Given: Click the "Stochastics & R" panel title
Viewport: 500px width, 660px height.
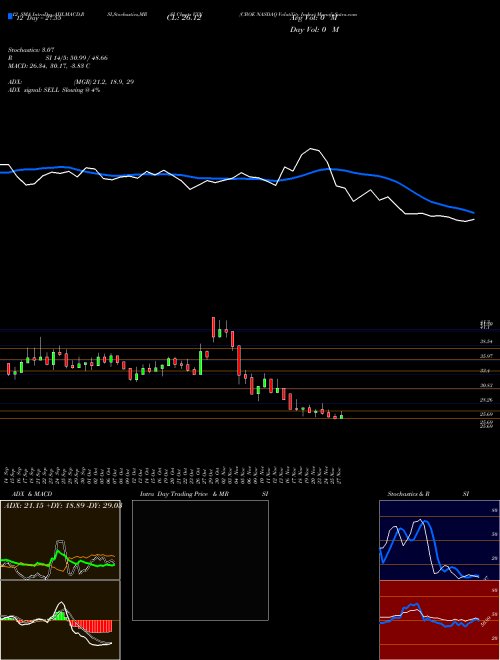Looking at the screenshot, I should click(x=408, y=494).
